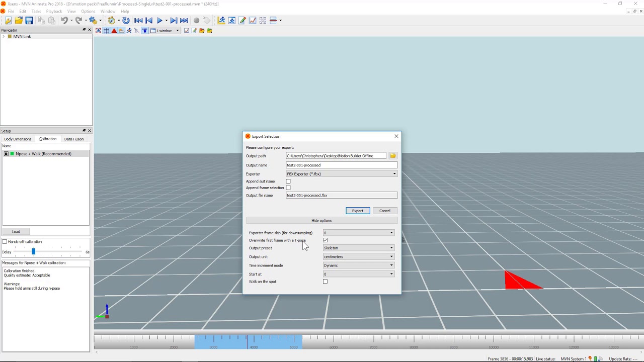Click the Cancel button in Export Selection

coord(385,211)
